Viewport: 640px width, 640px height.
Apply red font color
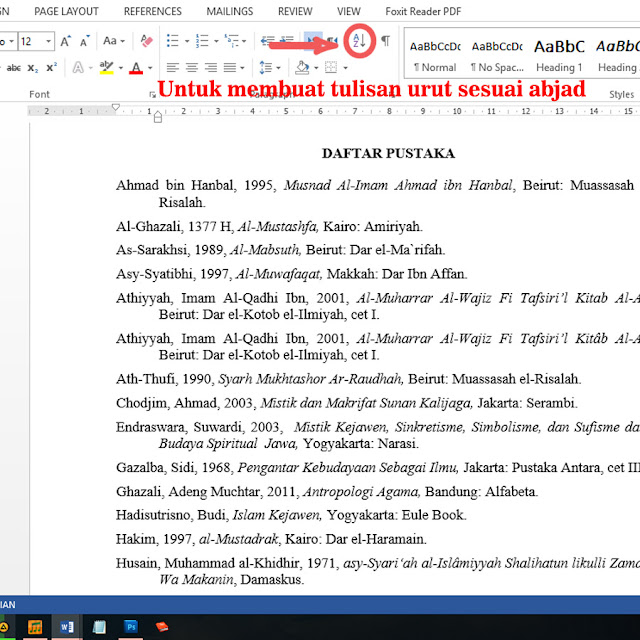click(136, 67)
